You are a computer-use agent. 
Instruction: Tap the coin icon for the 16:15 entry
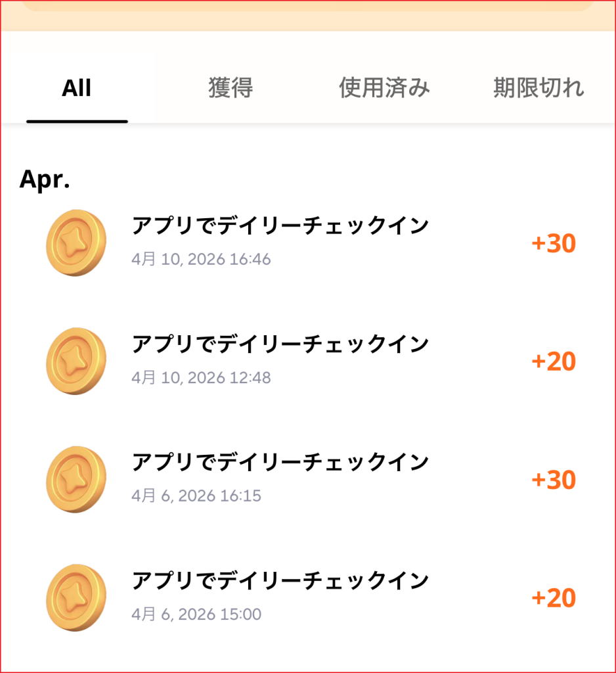(x=76, y=480)
